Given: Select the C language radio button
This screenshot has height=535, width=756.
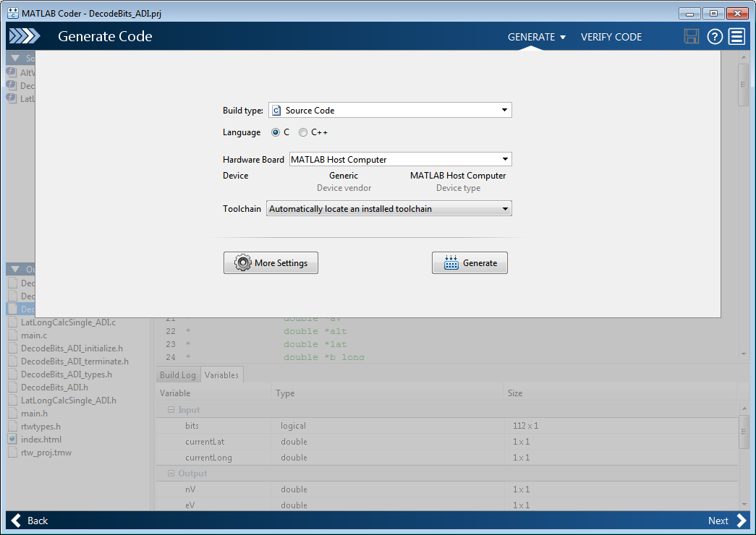Looking at the screenshot, I should coord(276,132).
